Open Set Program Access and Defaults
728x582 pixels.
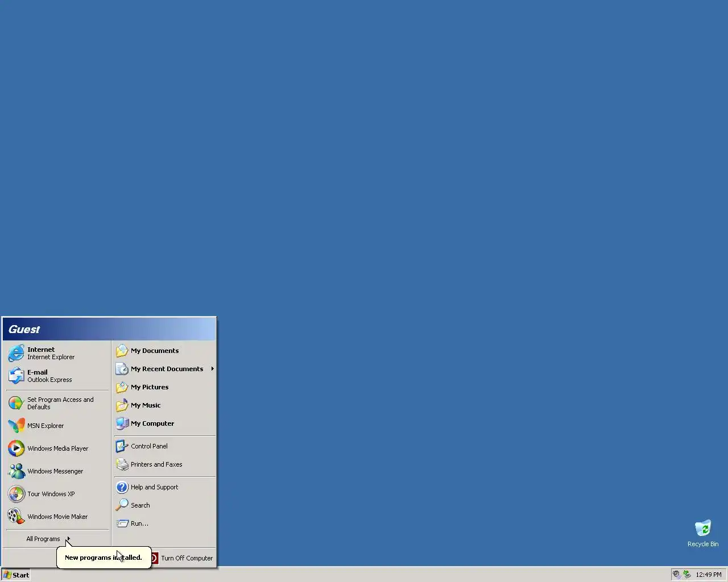click(57, 403)
